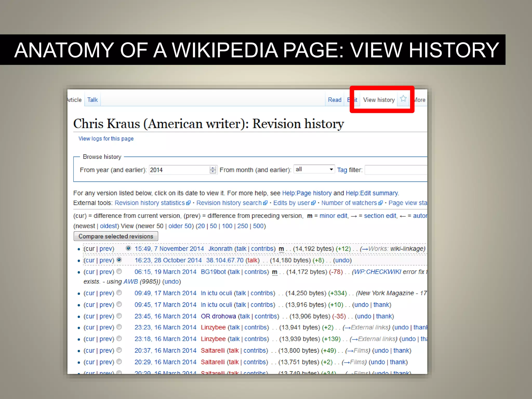Select radio button for 7 November 2014 revision
The height and width of the screenshot is (399, 532).
(128, 248)
